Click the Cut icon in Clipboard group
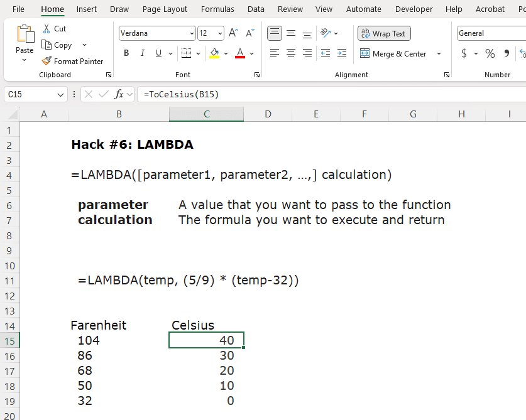 (46, 28)
